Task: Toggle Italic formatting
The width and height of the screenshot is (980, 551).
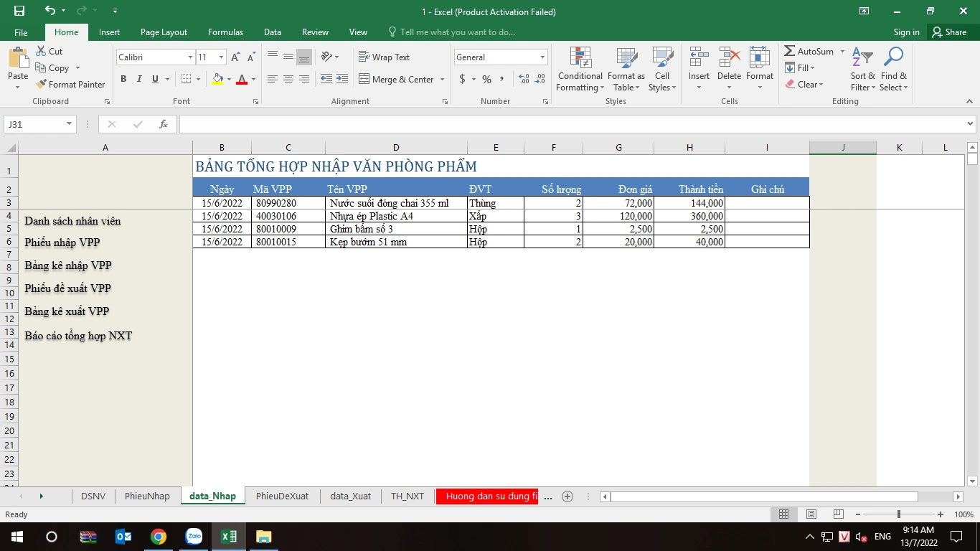Action: [139, 79]
